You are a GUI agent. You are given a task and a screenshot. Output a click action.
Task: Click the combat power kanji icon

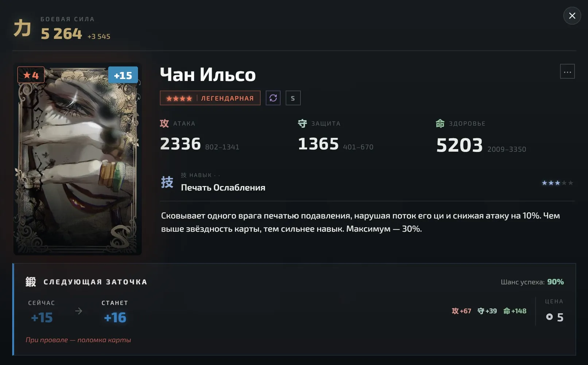22,28
